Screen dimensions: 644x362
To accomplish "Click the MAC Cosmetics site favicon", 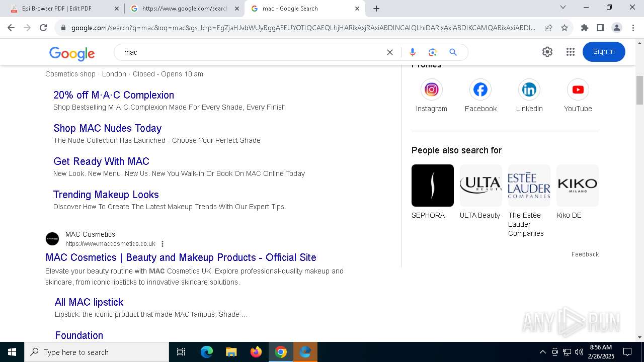I will [52, 239].
